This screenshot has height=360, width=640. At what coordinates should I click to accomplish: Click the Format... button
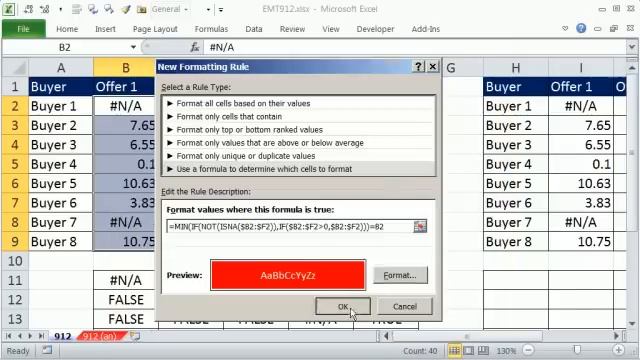pos(400,276)
